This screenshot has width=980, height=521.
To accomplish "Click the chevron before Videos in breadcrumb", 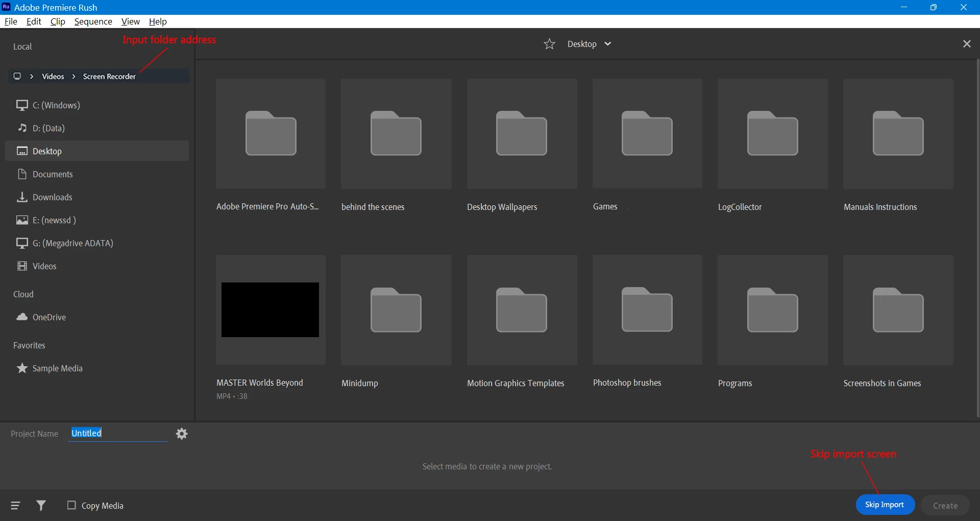I will pos(32,77).
